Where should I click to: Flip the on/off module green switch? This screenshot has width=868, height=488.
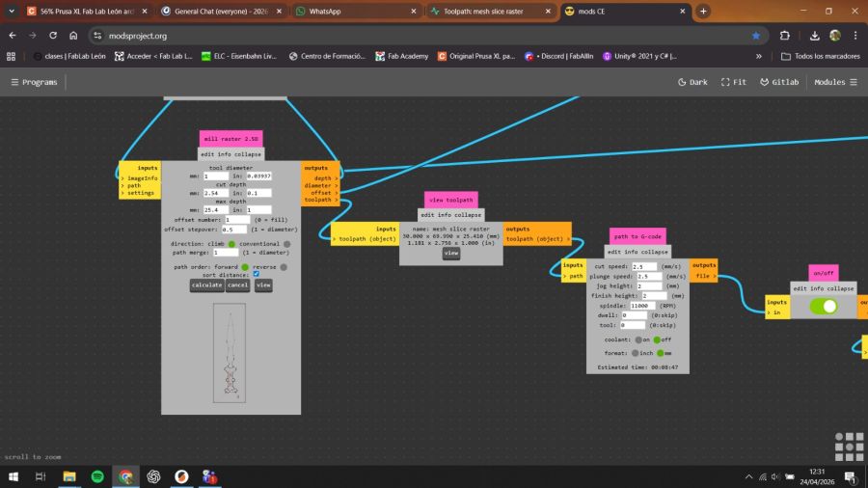click(824, 306)
